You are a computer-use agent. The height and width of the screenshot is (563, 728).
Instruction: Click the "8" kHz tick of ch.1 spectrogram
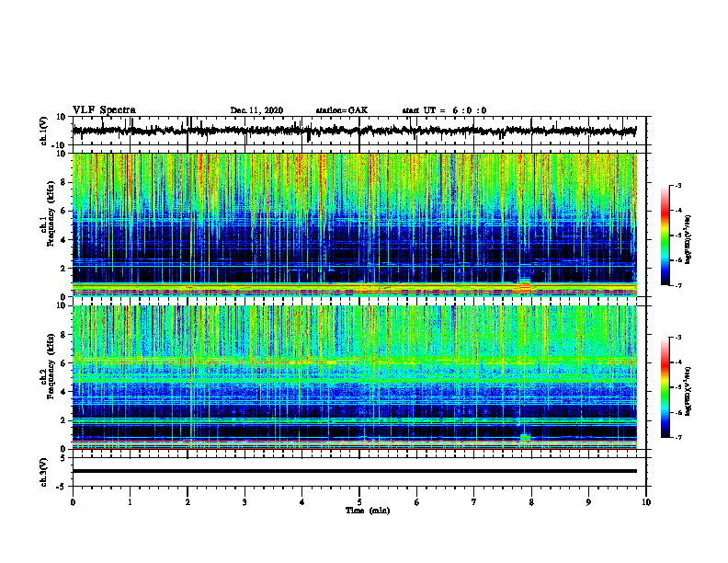click(63, 182)
